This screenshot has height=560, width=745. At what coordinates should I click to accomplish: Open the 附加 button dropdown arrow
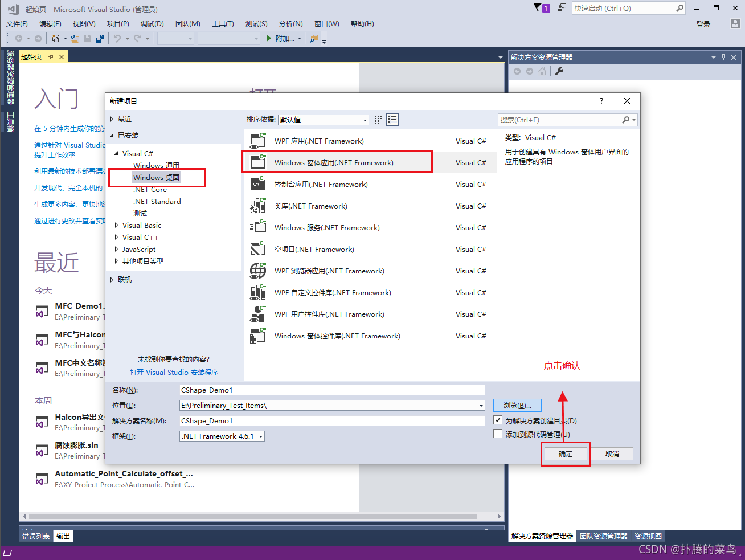[300, 38]
